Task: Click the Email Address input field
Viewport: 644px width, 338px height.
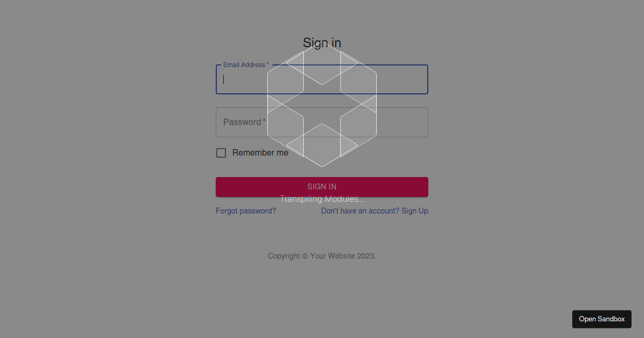Action: pos(321,79)
